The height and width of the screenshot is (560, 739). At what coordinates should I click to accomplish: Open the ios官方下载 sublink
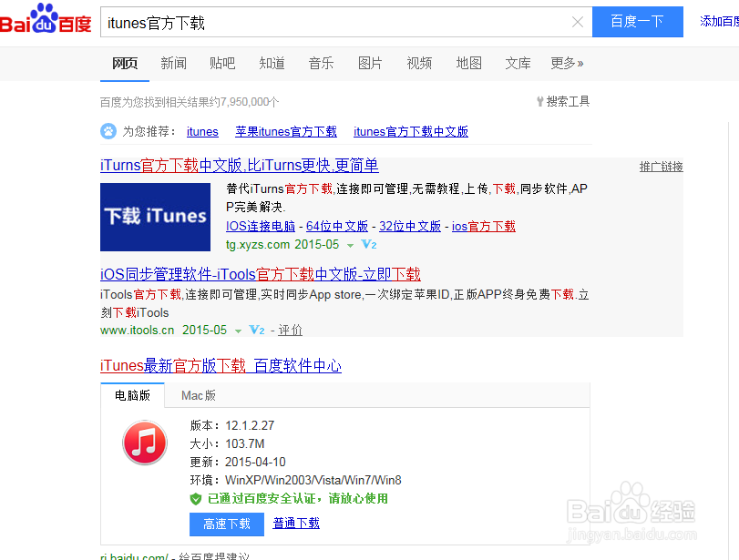point(484,226)
